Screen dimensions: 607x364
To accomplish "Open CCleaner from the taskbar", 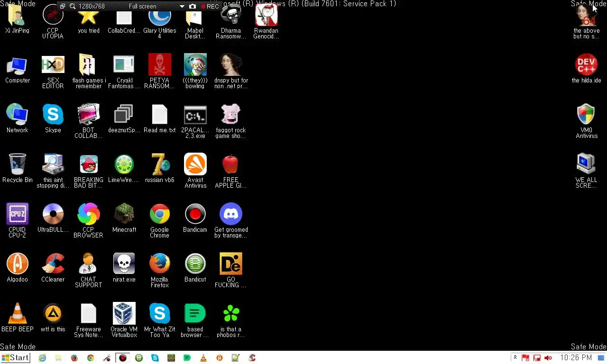I will (x=252, y=358).
